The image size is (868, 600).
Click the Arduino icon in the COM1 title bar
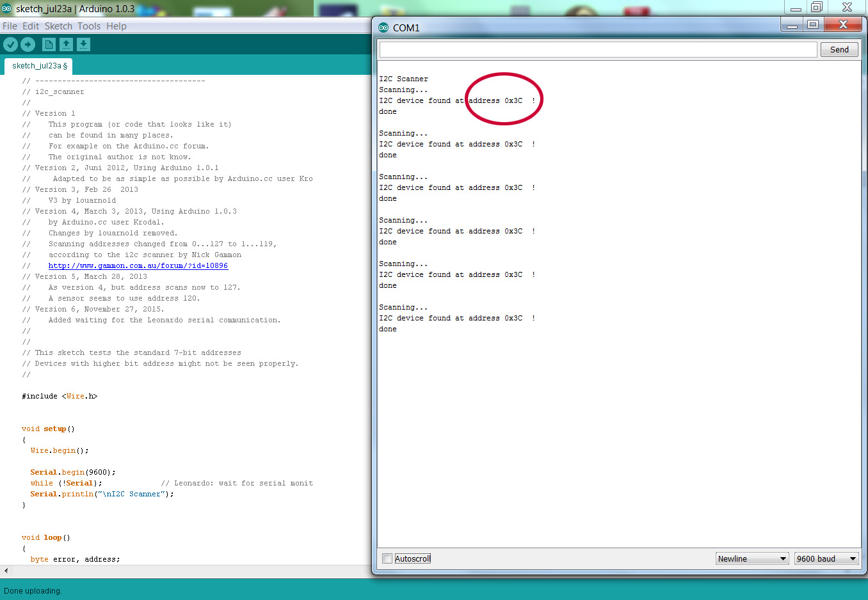tap(383, 27)
